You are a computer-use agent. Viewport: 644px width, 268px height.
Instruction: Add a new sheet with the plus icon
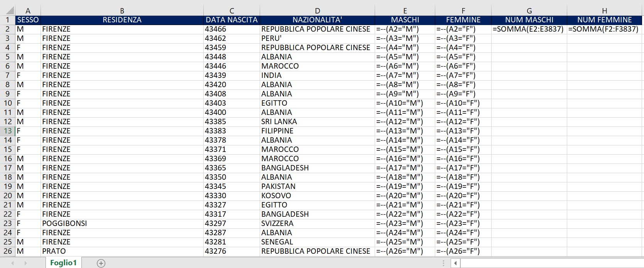[101, 263]
